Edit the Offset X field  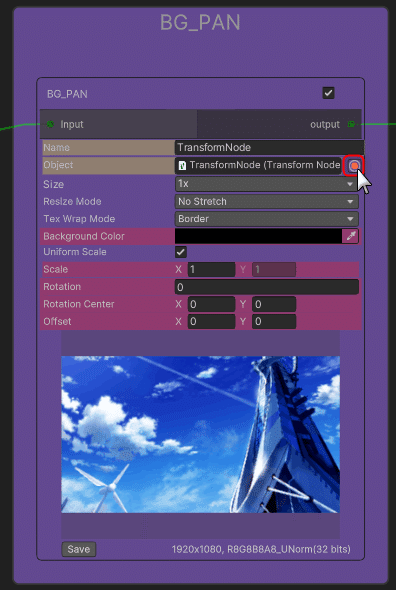pyautogui.click(x=212, y=322)
